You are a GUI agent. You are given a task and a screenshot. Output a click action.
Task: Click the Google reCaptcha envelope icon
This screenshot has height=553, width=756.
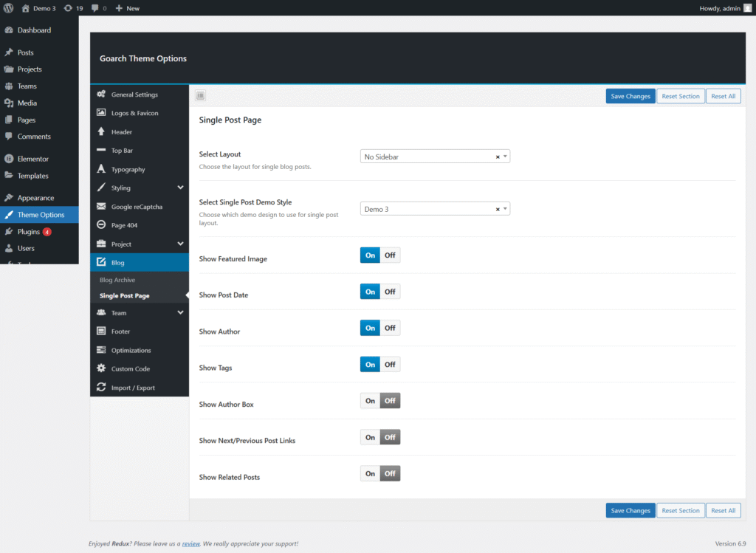101,206
